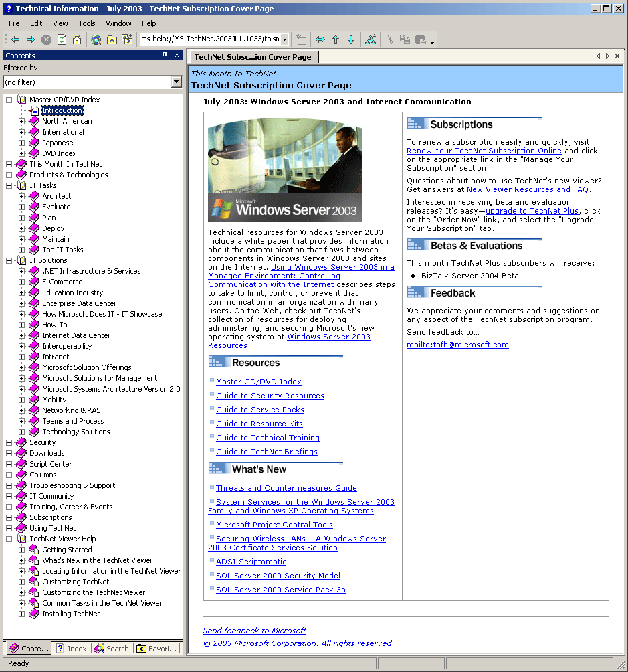
Task: Open the Help menu
Action: click(x=148, y=23)
